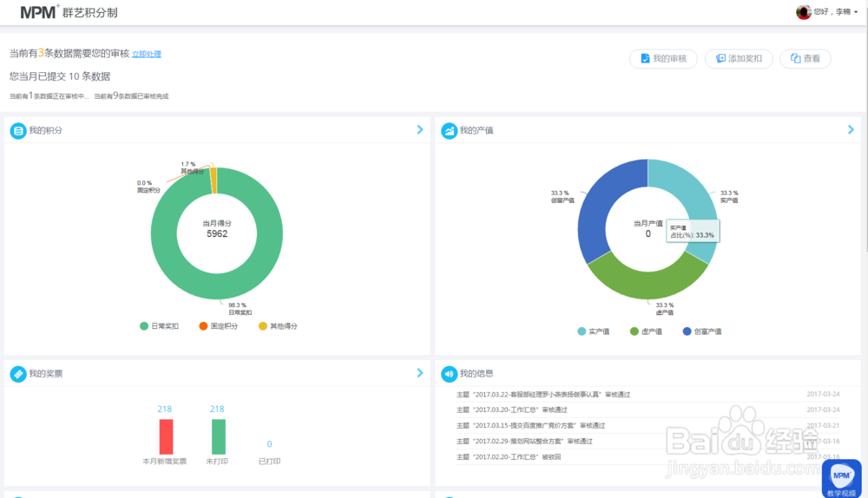Click the MPM+ 群艺积分制 logo
This screenshot has width=868, height=498.
pos(69,12)
